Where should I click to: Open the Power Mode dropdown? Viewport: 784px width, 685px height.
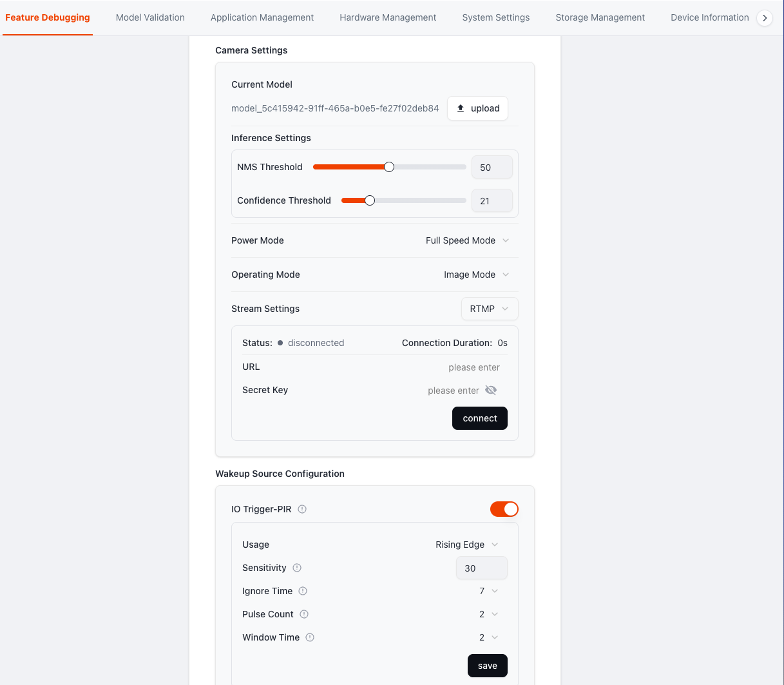pyautogui.click(x=467, y=240)
